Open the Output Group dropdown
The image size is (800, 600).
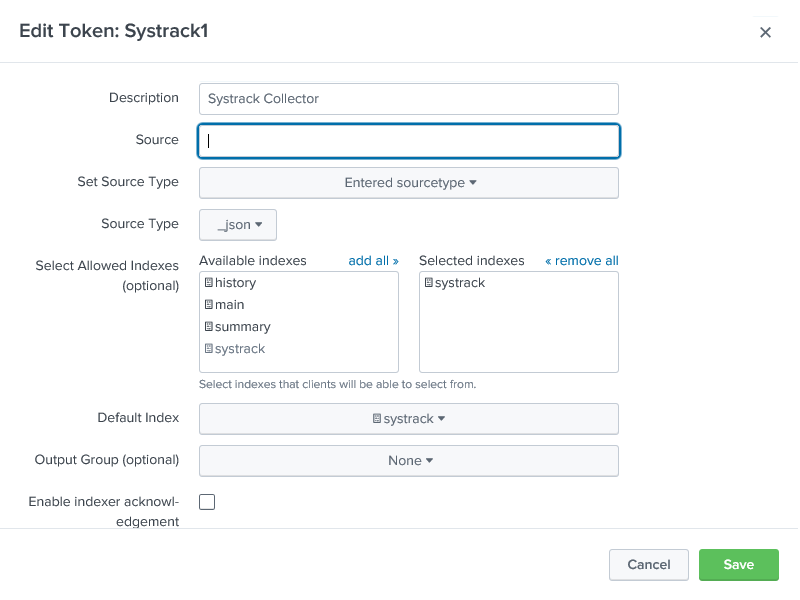[409, 461]
